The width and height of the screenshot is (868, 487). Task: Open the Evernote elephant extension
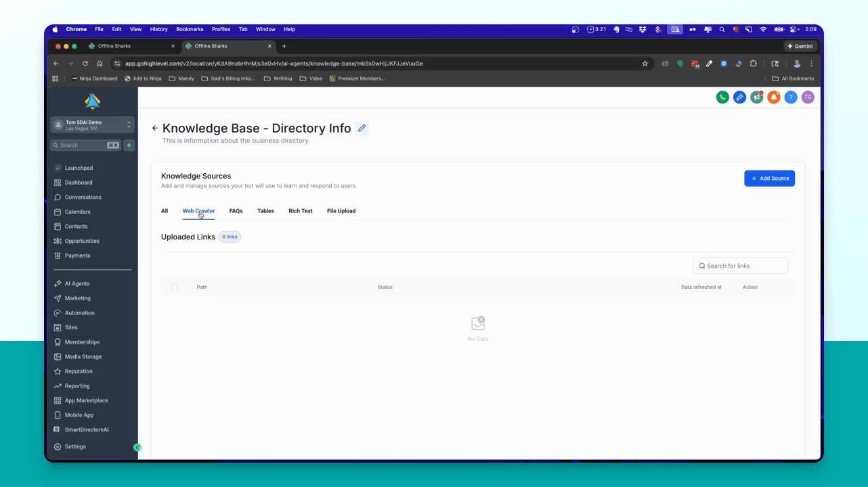click(680, 64)
